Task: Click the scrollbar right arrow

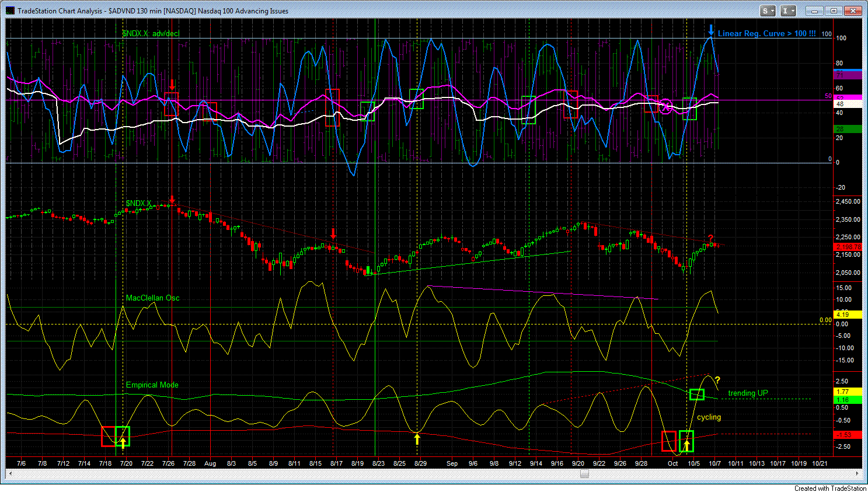Action: [x=857, y=474]
